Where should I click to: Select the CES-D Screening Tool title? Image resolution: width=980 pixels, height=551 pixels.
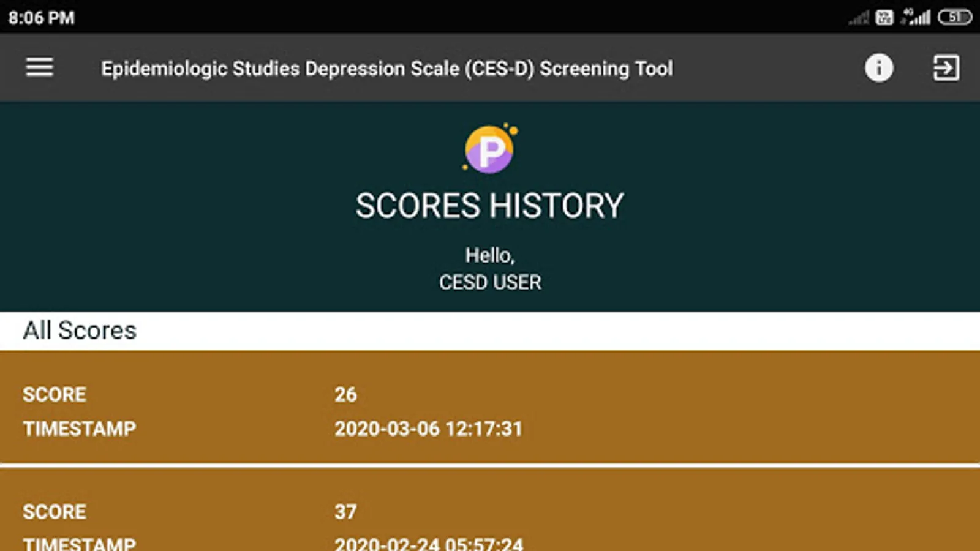click(386, 69)
